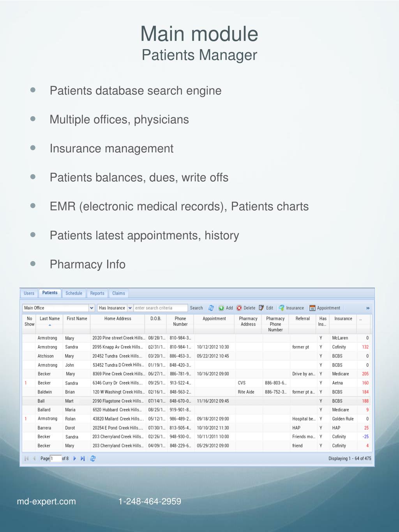
Task: Click the red Delete icon
Action: click(239, 308)
